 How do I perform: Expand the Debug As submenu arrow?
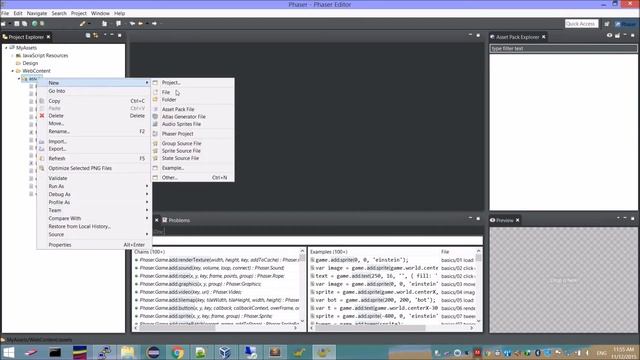147,194
